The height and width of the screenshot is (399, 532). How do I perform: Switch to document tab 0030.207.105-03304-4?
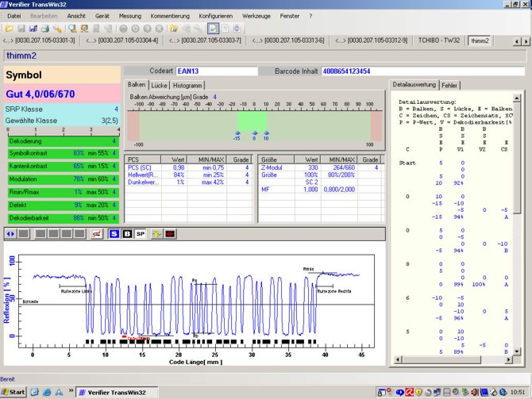point(121,40)
